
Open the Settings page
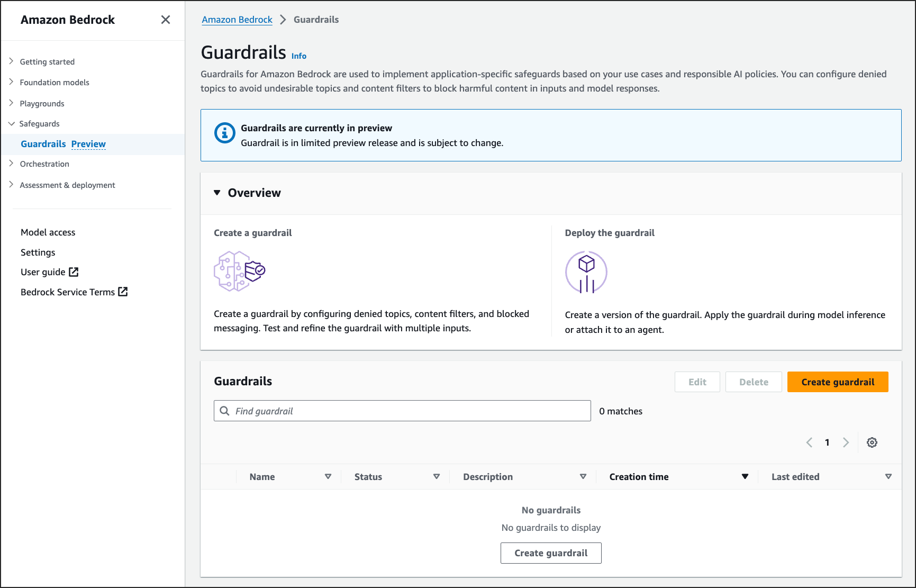tap(38, 252)
